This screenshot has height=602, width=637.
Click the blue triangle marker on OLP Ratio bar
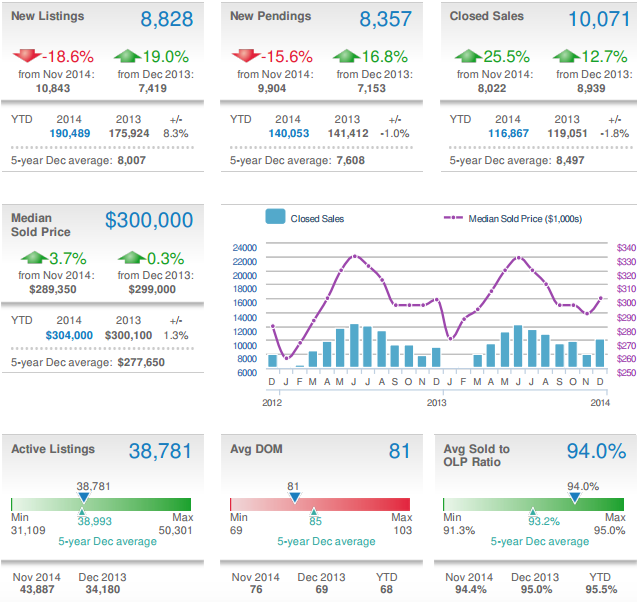tap(574, 497)
